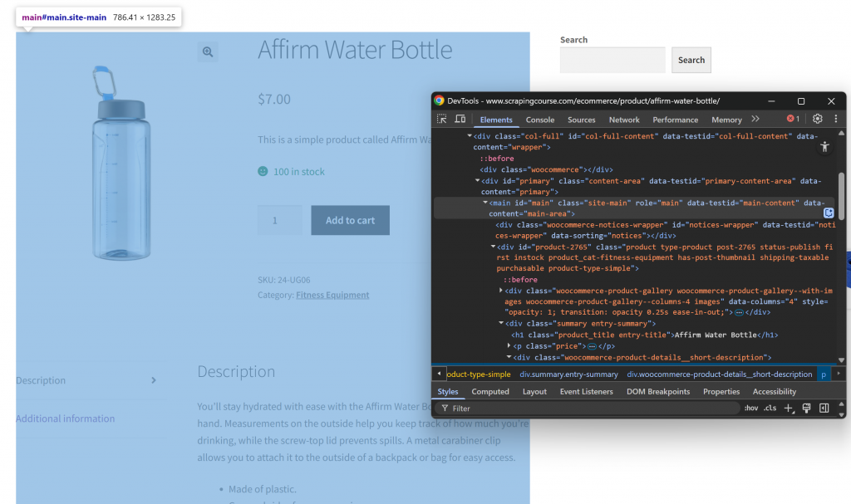Image resolution: width=851 pixels, height=504 pixels.
Task: Click the Chrome logo in the DevTools title bar
Action: pos(439,101)
